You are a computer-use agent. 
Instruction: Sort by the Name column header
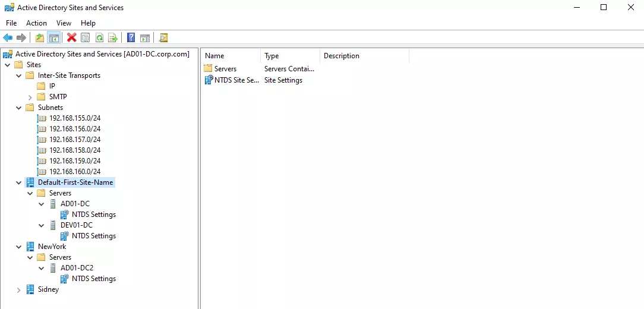coord(231,56)
